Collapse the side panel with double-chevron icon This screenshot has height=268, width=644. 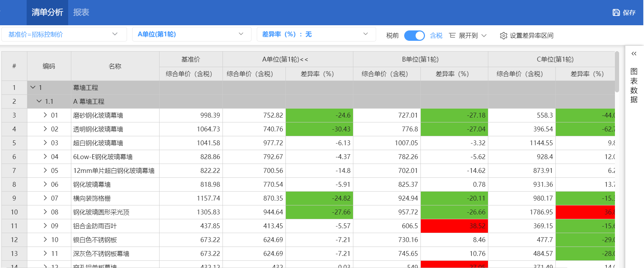tap(634, 54)
